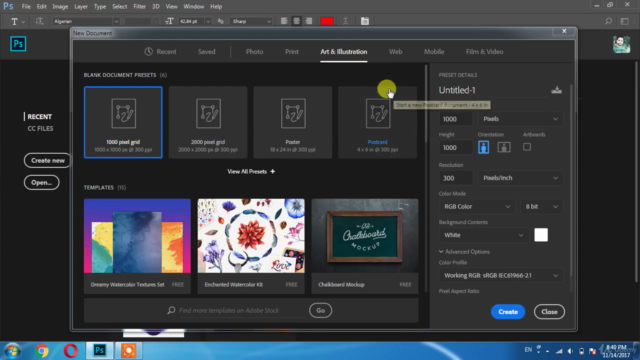Image resolution: width=640 pixels, height=360 pixels.
Task: Open the File menu
Action: [x=26, y=7]
